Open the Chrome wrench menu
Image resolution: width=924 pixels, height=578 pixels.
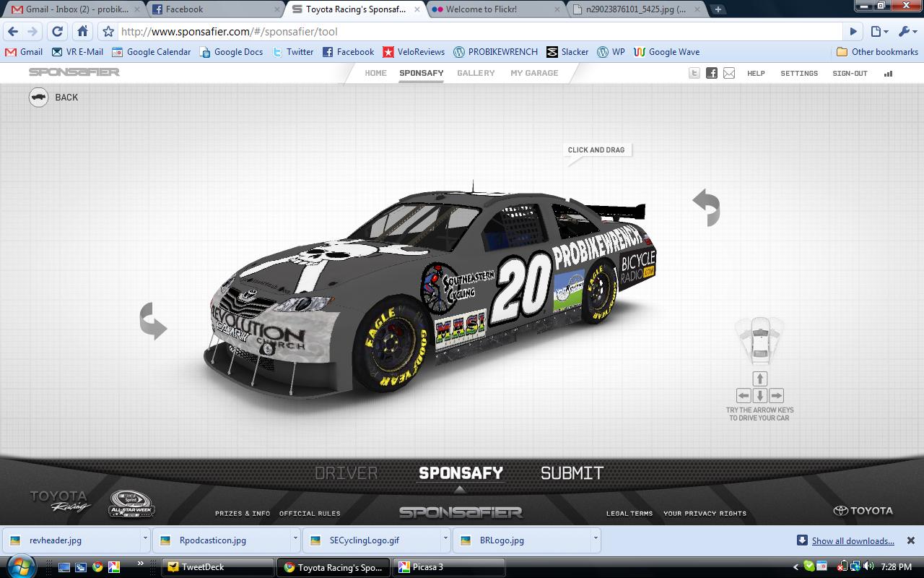[907, 32]
